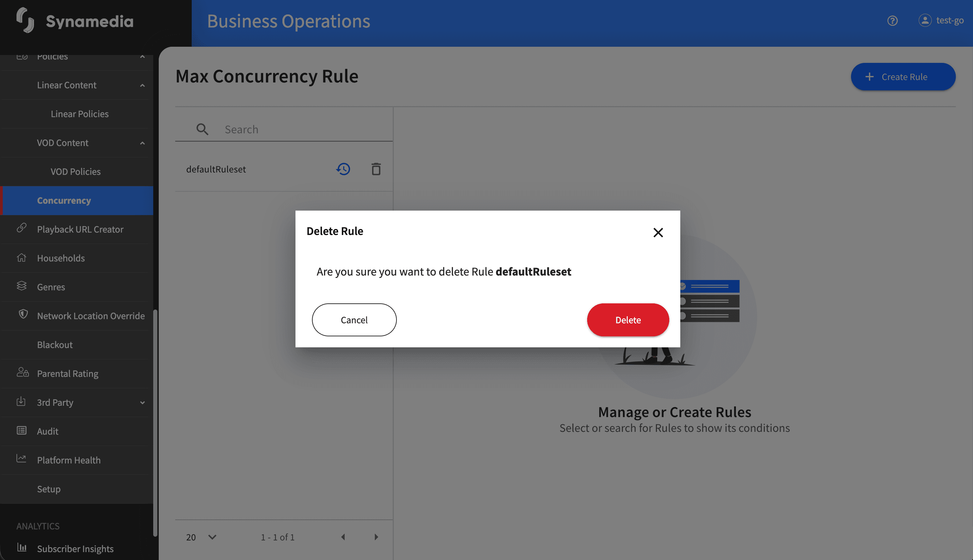Go to previous page of rules

[x=343, y=537]
